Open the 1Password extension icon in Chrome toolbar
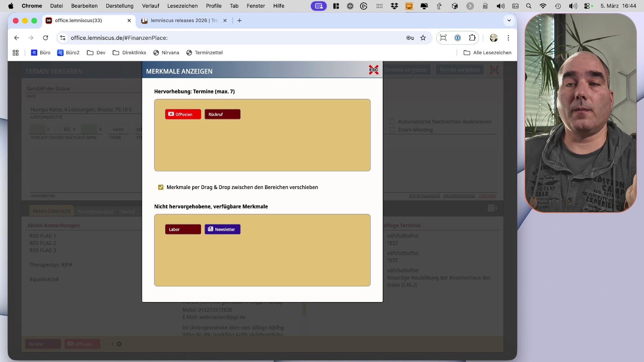644x362 pixels. tap(457, 38)
